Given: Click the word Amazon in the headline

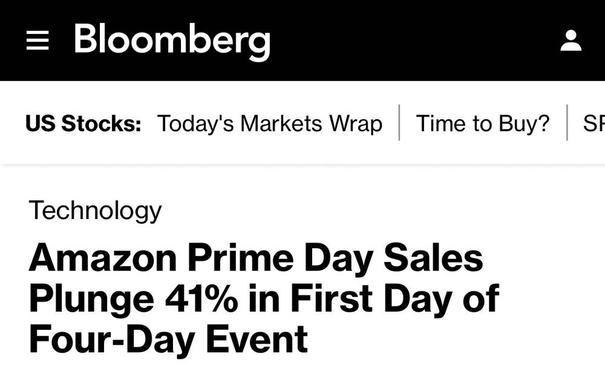Looking at the screenshot, I should coord(103,258).
